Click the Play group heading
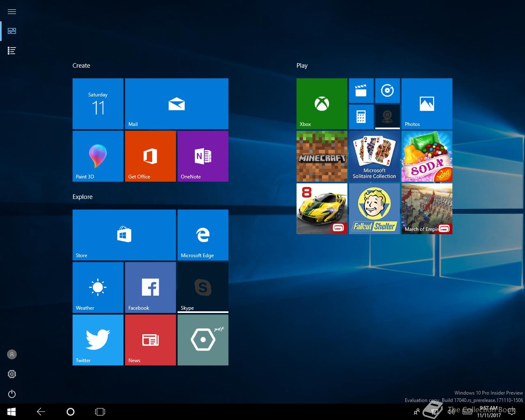Viewport: 525px width, 420px height. [x=302, y=66]
